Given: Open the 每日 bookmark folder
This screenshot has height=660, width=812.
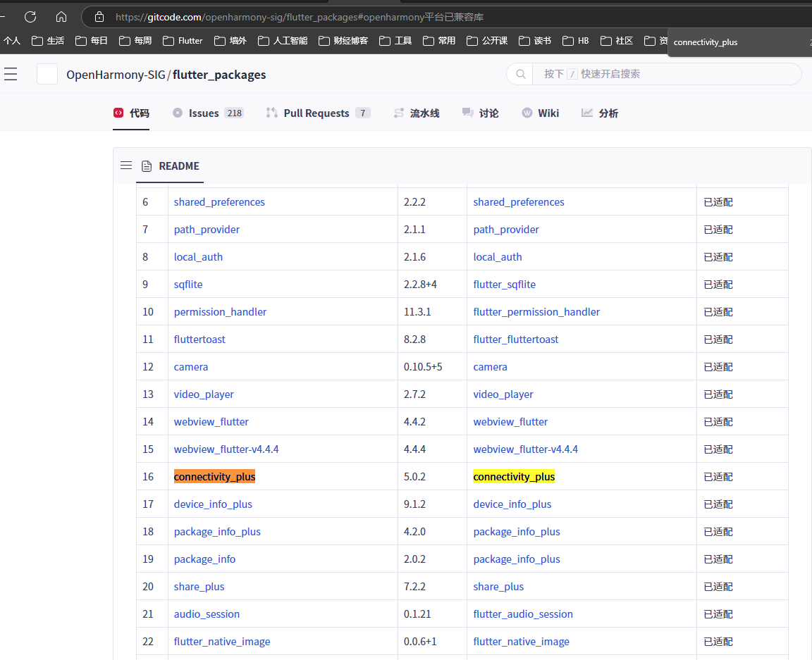Looking at the screenshot, I should tap(91, 40).
